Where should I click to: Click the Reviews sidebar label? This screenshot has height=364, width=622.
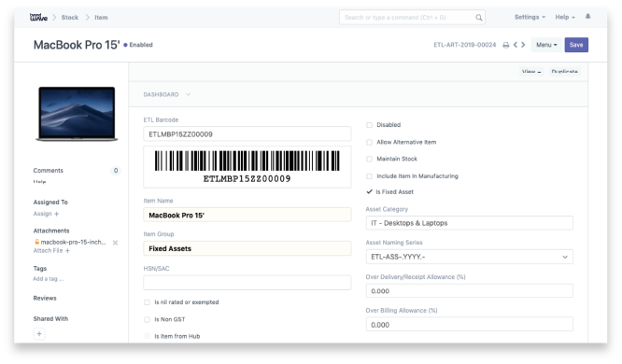(x=45, y=298)
